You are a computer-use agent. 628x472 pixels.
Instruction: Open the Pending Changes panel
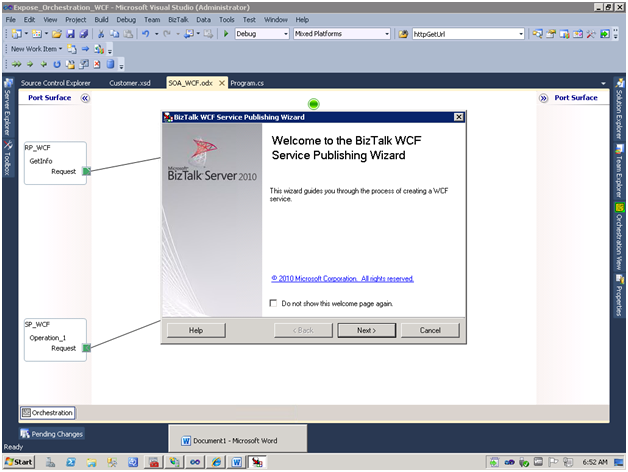52,434
